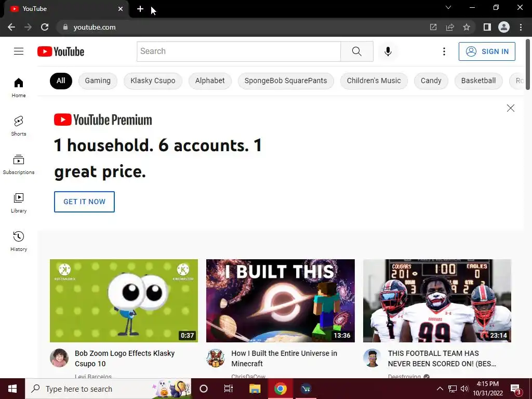Select the Candy filter chip
This screenshot has width=532, height=399.
tap(431, 81)
